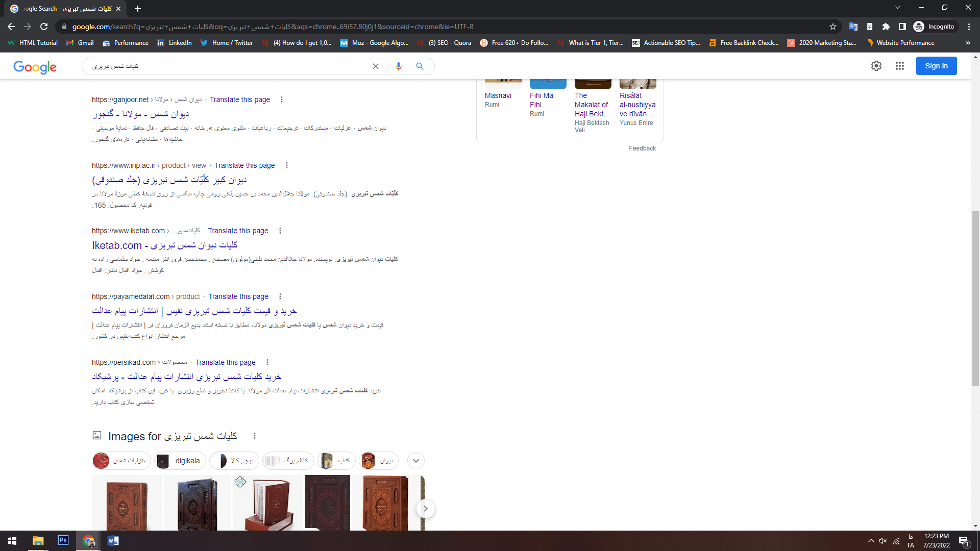Open File Explorer from the taskbar

[x=38, y=541]
